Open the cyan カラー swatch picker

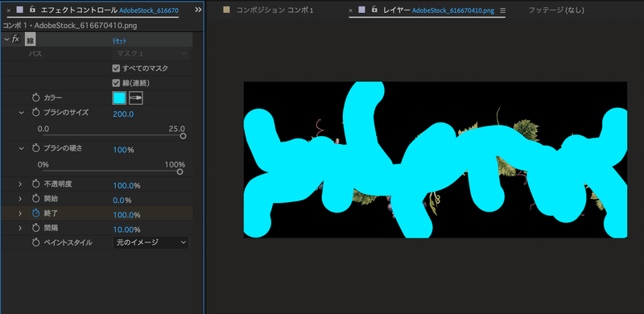pyautogui.click(x=119, y=97)
